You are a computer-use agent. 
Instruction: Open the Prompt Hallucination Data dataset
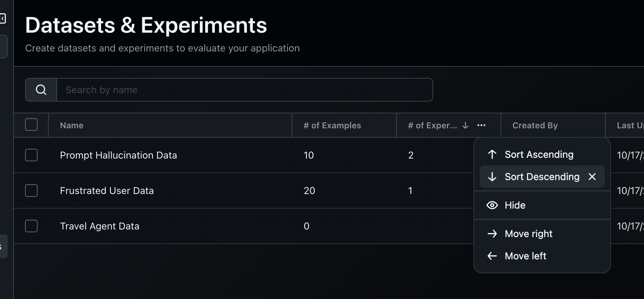(x=118, y=155)
